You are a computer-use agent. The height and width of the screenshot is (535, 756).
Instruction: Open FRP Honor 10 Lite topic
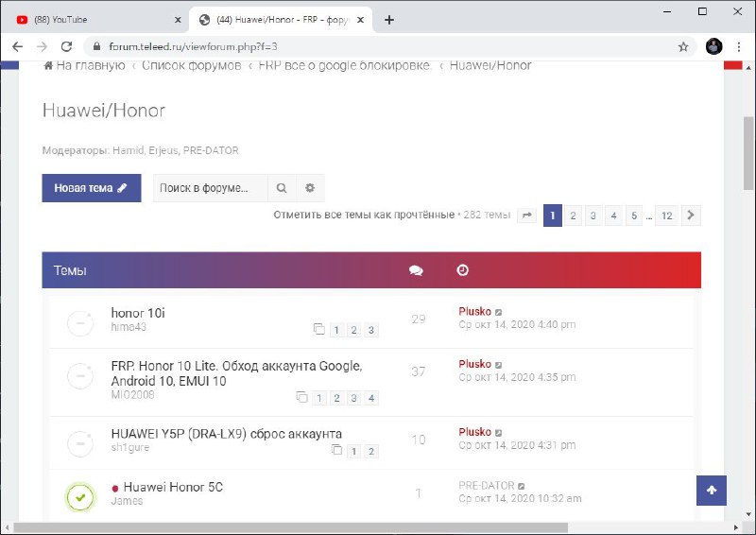coord(236,373)
